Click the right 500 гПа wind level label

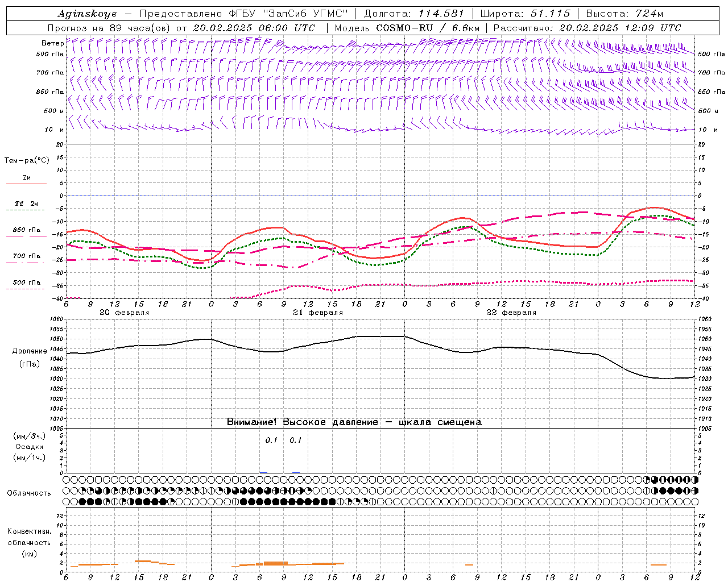coord(712,54)
